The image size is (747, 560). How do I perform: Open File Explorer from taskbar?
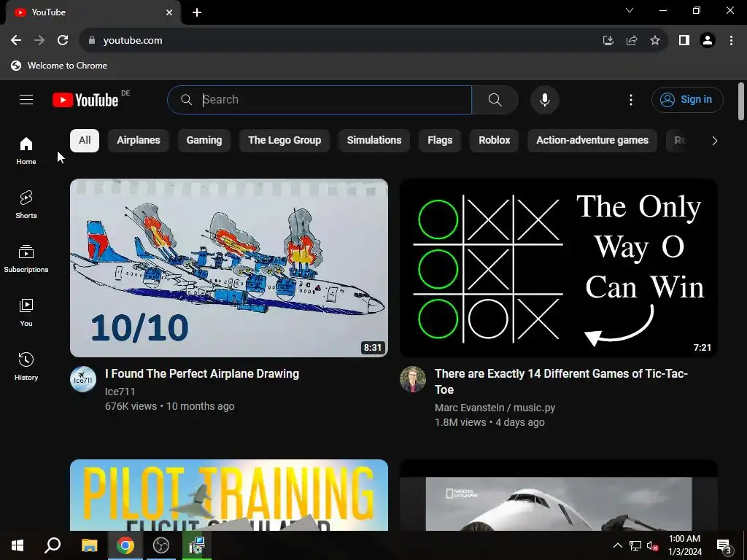pyautogui.click(x=89, y=545)
